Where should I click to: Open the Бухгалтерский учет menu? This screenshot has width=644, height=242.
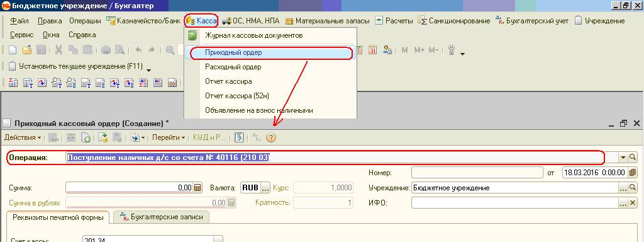coord(532,21)
